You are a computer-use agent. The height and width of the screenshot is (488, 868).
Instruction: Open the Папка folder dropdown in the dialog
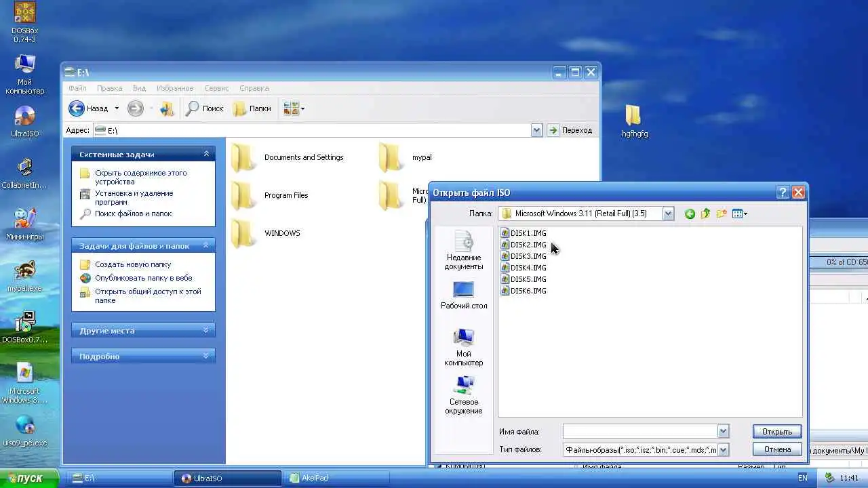click(x=668, y=213)
